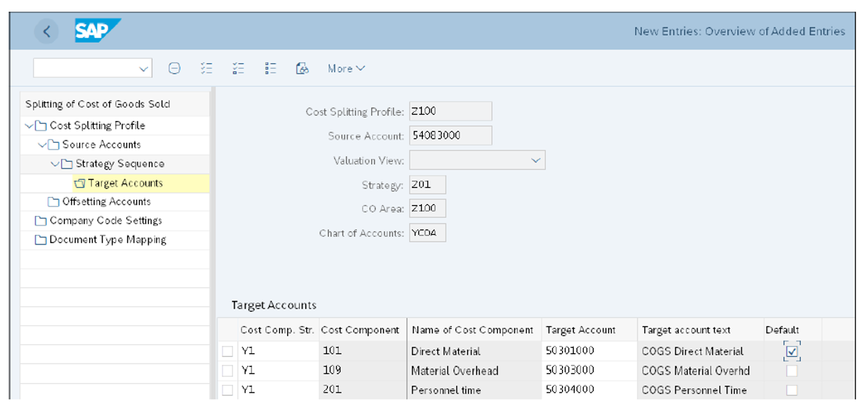Click the Delete (minus circle) toolbar icon

coord(174,68)
